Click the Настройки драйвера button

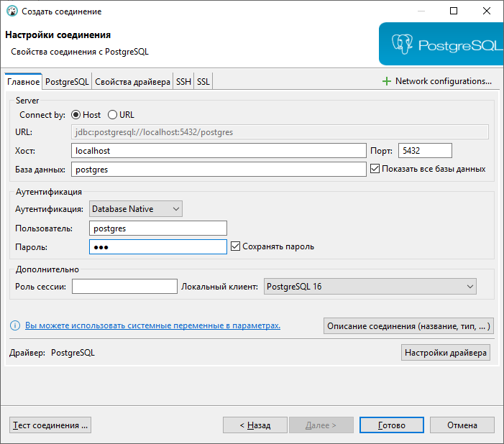pos(446,353)
